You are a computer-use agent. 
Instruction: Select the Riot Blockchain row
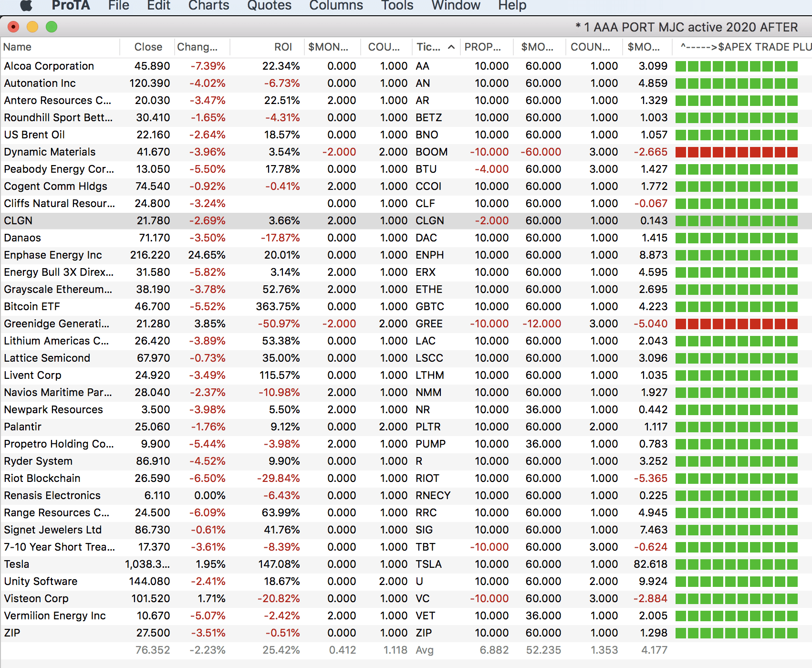tap(406, 479)
